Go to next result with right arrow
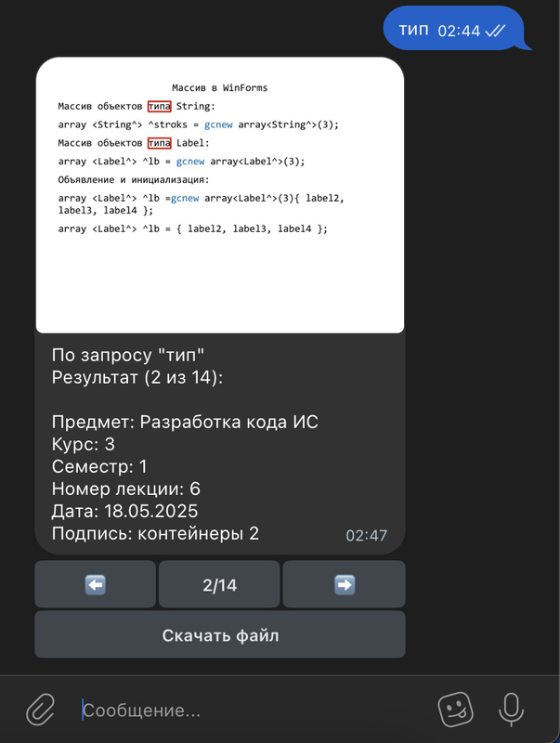560x743 pixels. pos(344,584)
